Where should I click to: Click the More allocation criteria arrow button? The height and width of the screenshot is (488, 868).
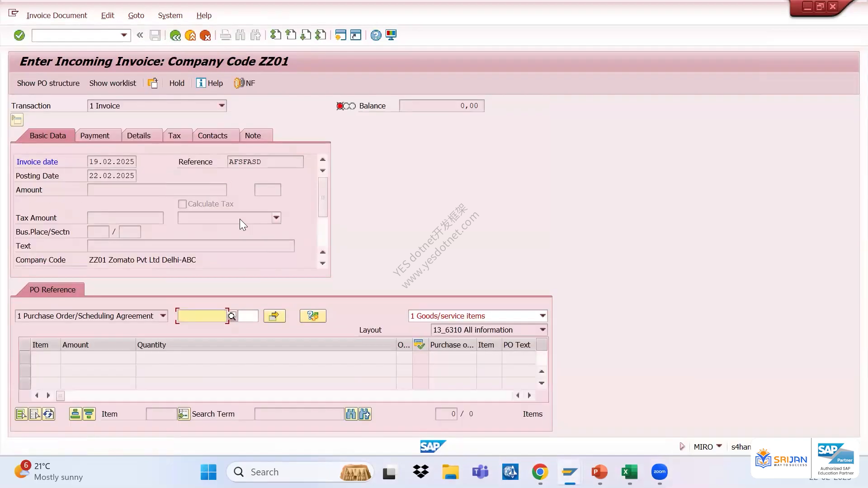274,316
